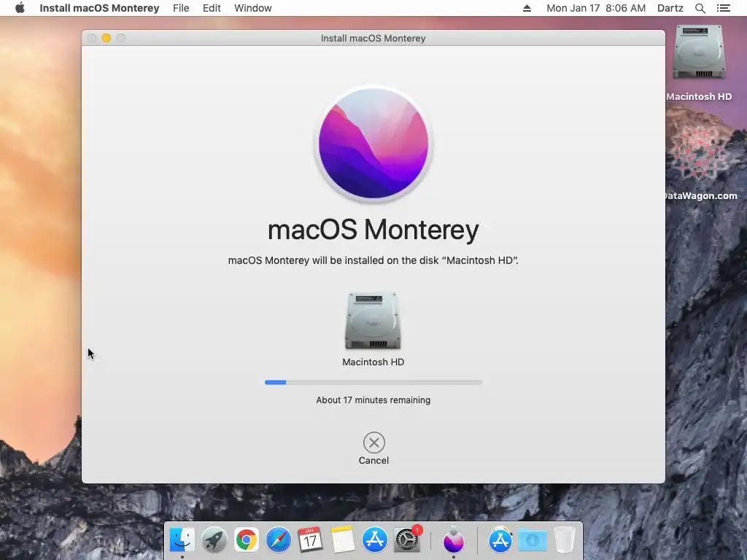This screenshot has width=747, height=560.
Task: Launch Google Chrome from the Dock
Action: pos(247,540)
